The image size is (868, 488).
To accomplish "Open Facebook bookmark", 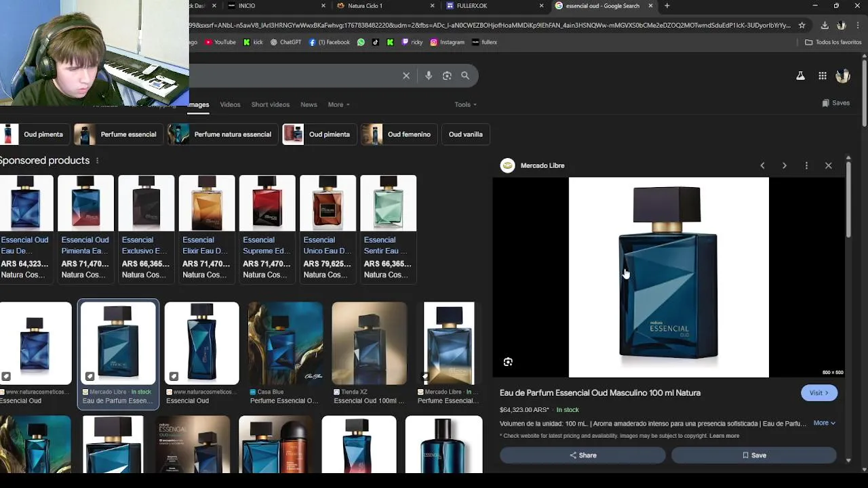I will [330, 42].
